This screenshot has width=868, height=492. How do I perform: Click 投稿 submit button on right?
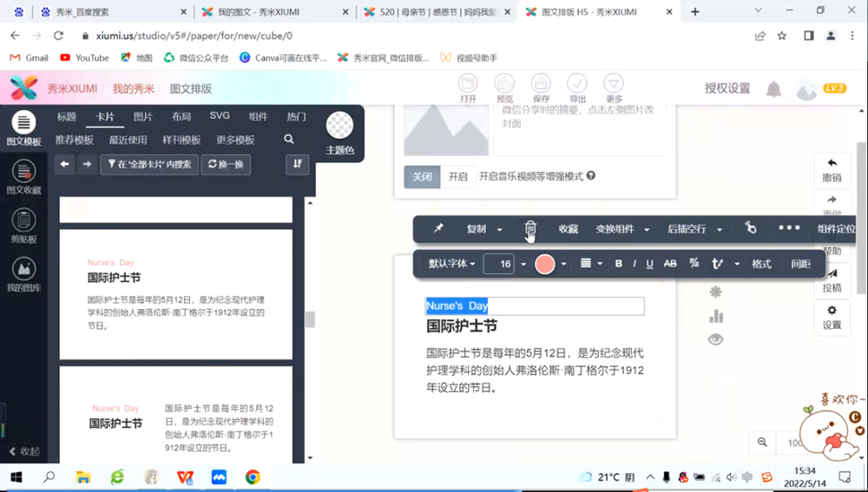[x=832, y=280]
